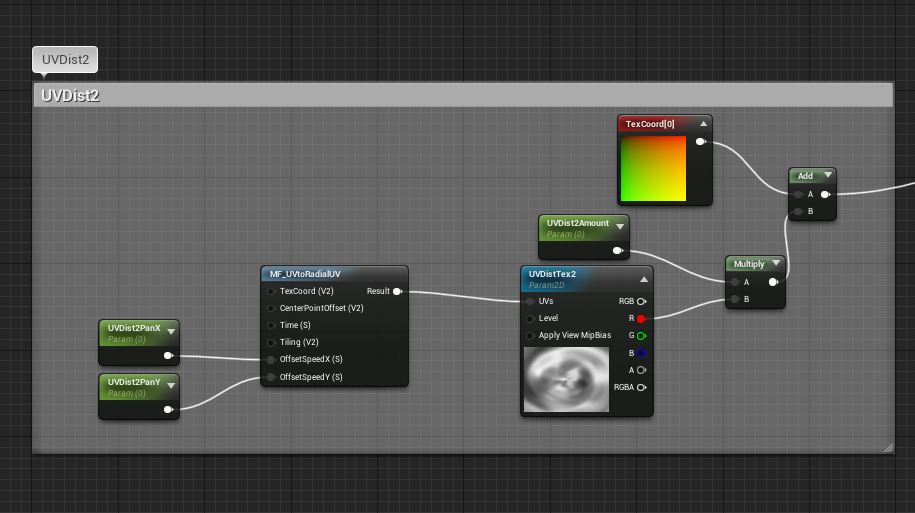915x513 pixels.
Task: Click the TexCoord gradient color preview
Action: tap(653, 168)
